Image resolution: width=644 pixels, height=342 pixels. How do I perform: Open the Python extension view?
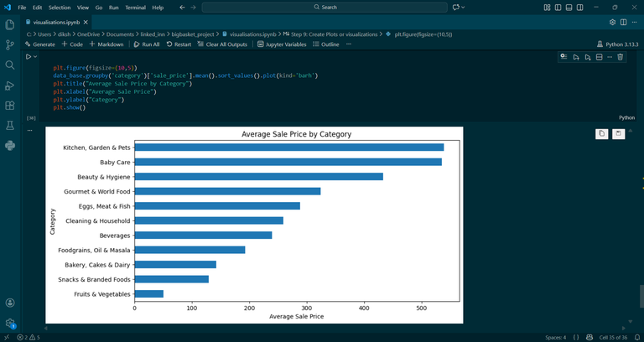pos(10,145)
